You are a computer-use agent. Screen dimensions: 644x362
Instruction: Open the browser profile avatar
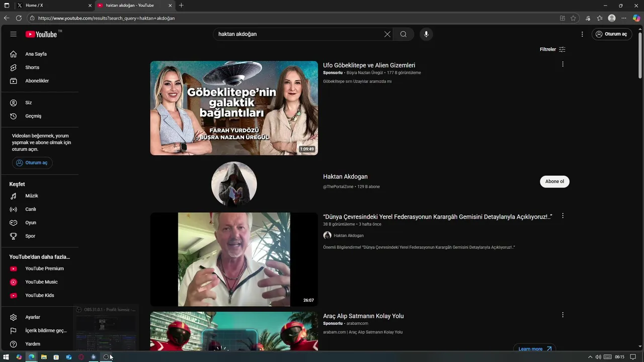[612, 18]
